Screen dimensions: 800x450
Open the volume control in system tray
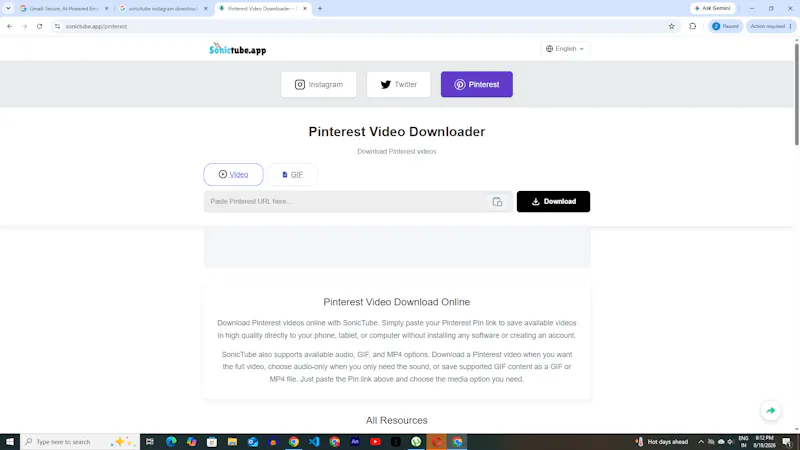(731, 442)
